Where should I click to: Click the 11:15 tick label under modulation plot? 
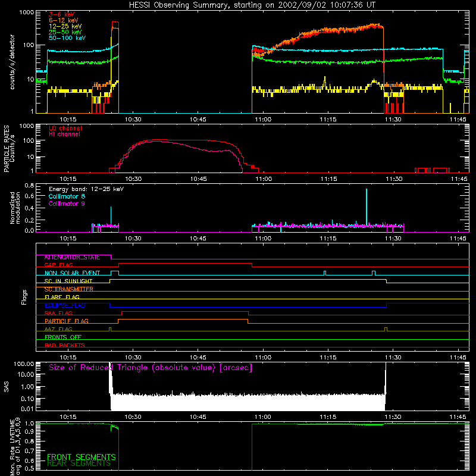(328, 239)
